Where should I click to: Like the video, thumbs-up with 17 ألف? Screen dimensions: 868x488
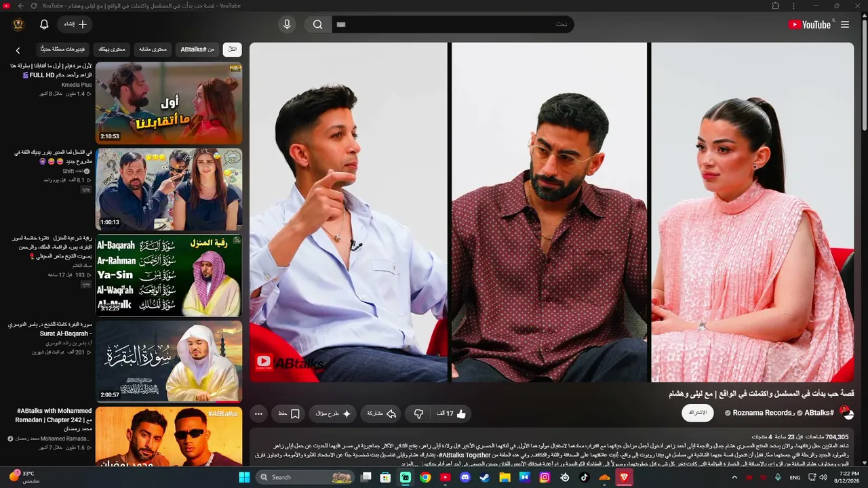point(452,413)
